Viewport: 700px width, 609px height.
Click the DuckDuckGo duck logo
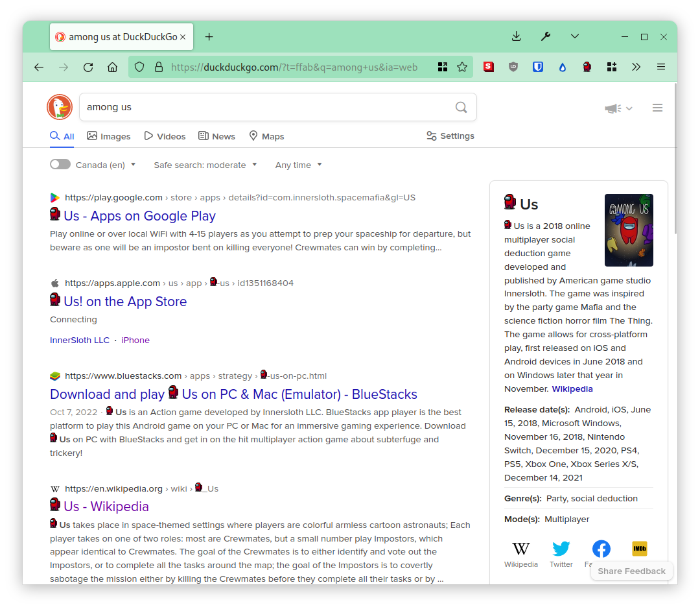pyautogui.click(x=60, y=107)
